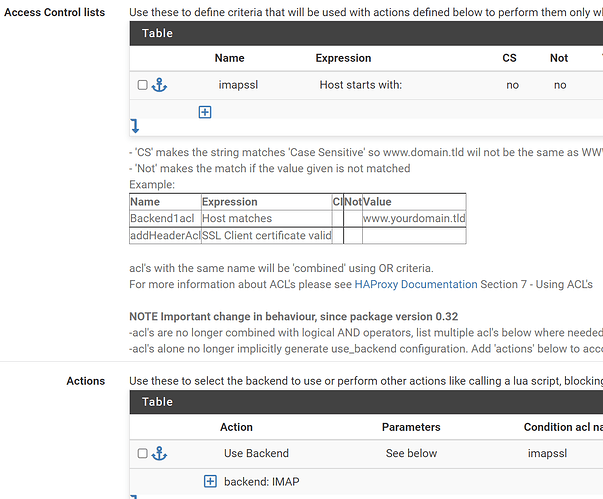This screenshot has height=499, width=603.
Task: Click the 'SSL Client certificate valid' example cell
Action: tap(267, 235)
